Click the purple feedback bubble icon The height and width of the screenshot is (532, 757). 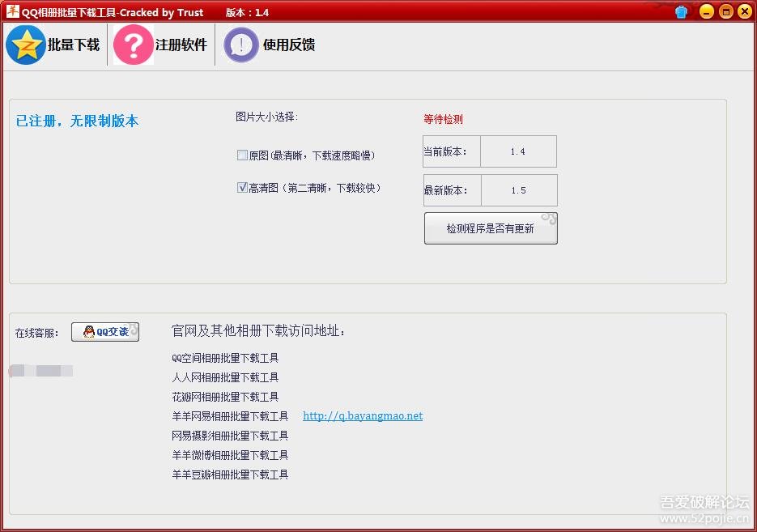pos(241,45)
